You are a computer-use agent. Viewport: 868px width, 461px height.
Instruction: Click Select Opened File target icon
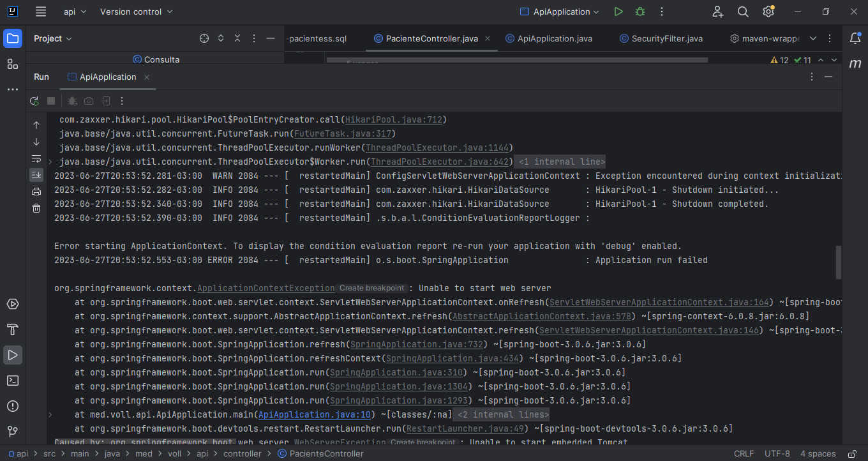pos(204,38)
